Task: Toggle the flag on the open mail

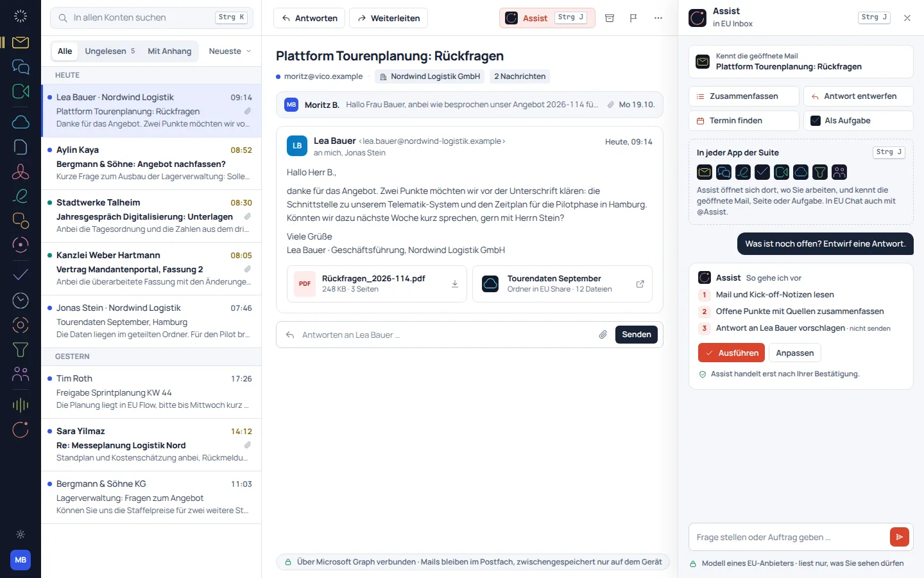Action: pyautogui.click(x=633, y=18)
